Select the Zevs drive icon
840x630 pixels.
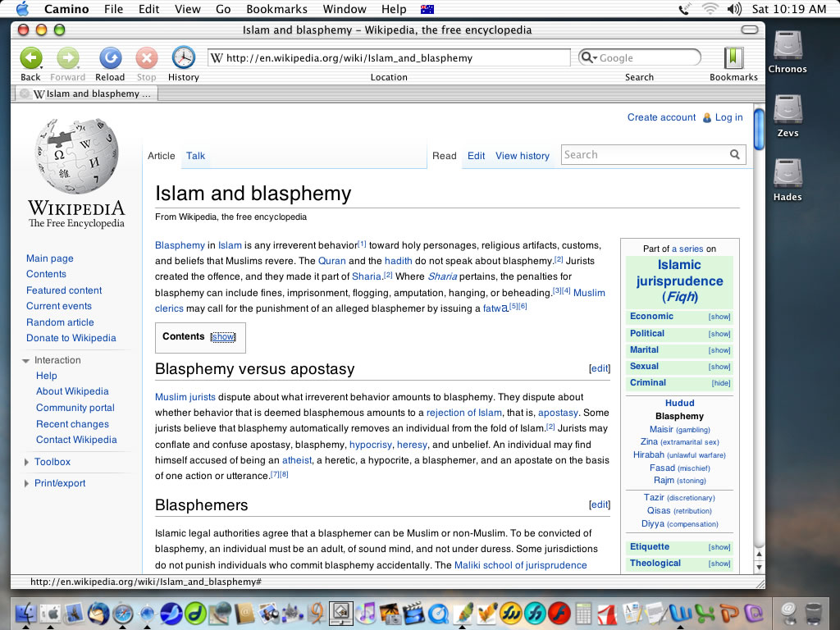point(787,109)
